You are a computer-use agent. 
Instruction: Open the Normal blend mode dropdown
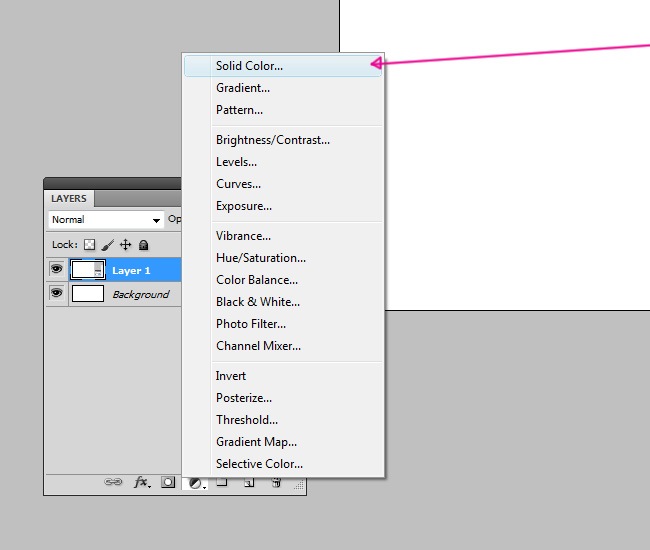106,220
